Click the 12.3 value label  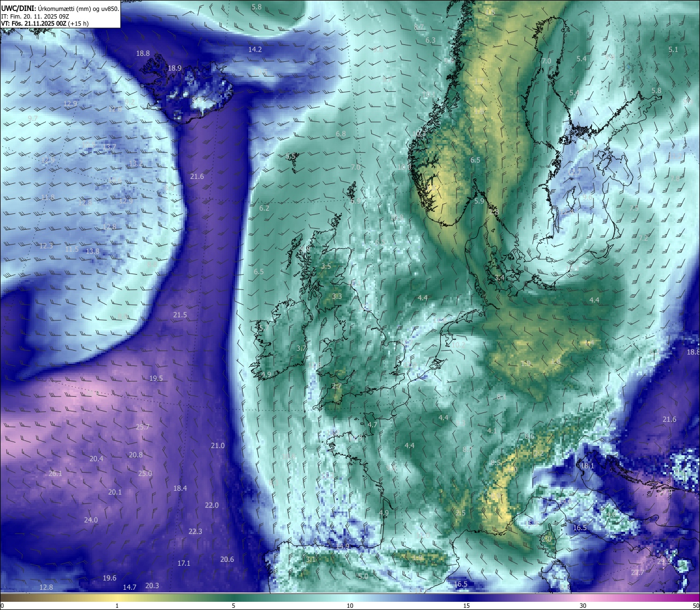(x=46, y=246)
